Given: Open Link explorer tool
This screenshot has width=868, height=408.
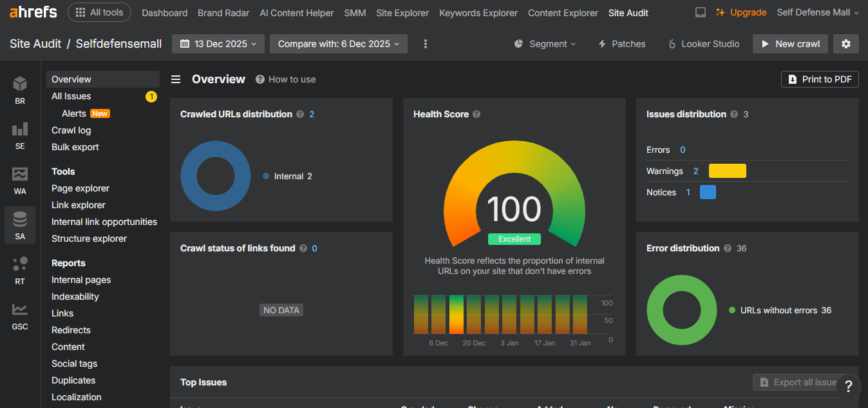Looking at the screenshot, I should (79, 205).
